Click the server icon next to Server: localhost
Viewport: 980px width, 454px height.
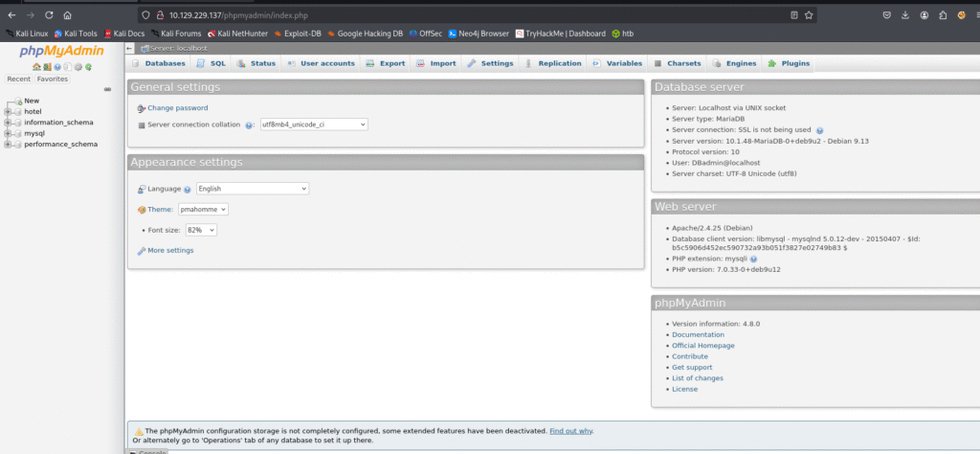coord(145,48)
